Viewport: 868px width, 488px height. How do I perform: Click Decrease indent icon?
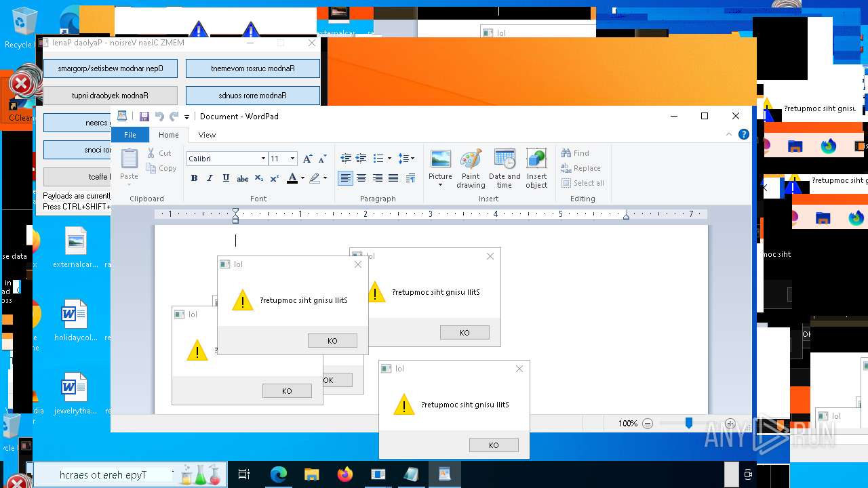pos(346,159)
